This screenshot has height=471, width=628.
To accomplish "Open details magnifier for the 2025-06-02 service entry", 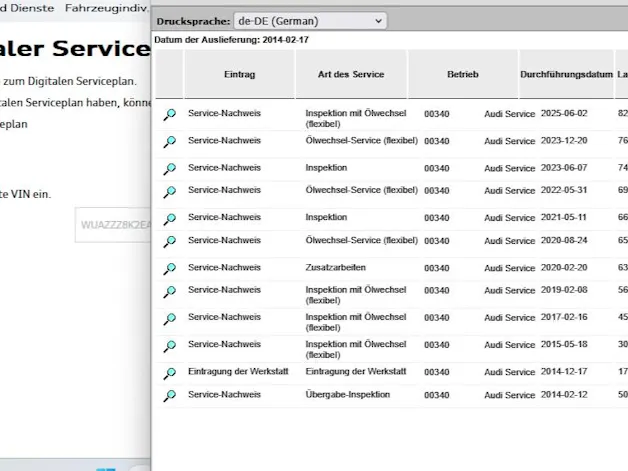I will [x=169, y=115].
